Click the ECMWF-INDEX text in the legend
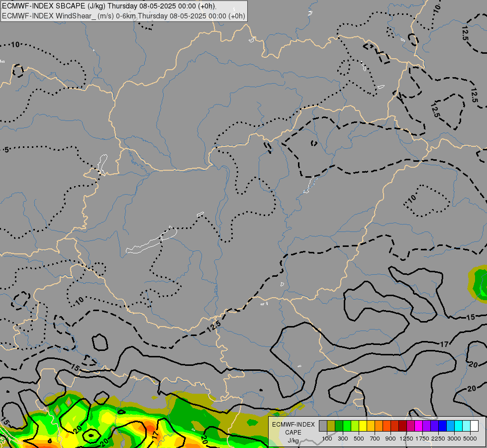The height and width of the screenshot is (448, 487). [293, 425]
